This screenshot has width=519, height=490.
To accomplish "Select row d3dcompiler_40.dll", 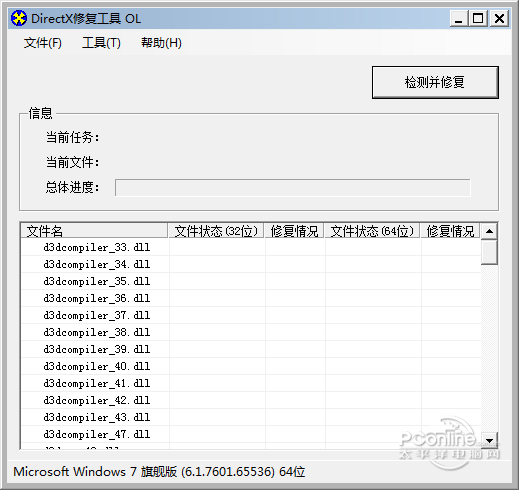I will point(251,366).
